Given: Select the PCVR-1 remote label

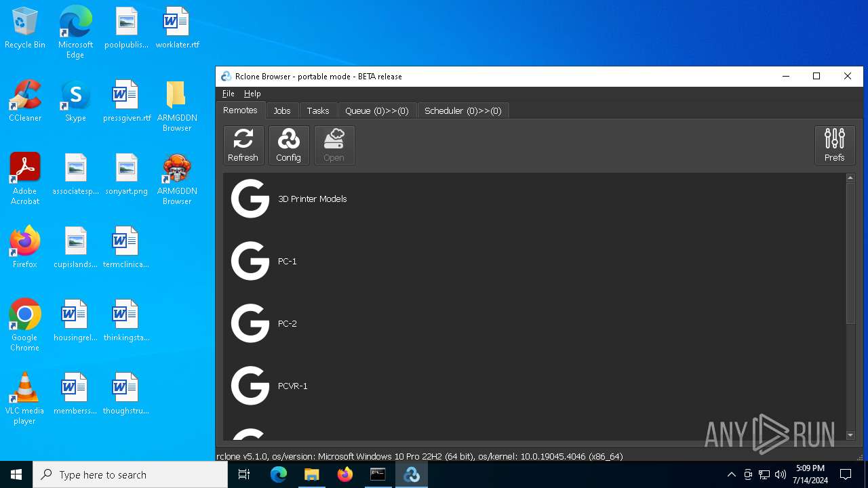Looking at the screenshot, I should coord(292,386).
